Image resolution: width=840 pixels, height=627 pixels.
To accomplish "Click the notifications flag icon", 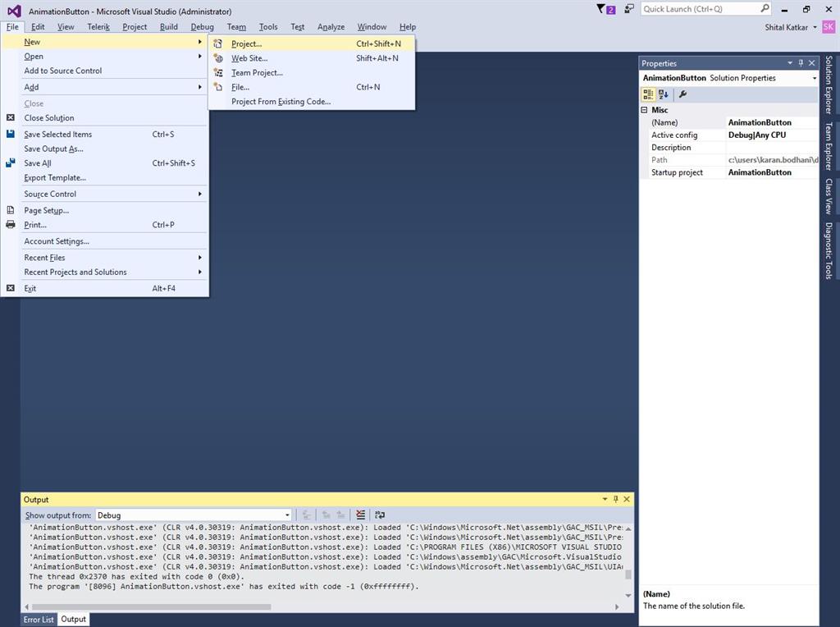I will click(602, 9).
